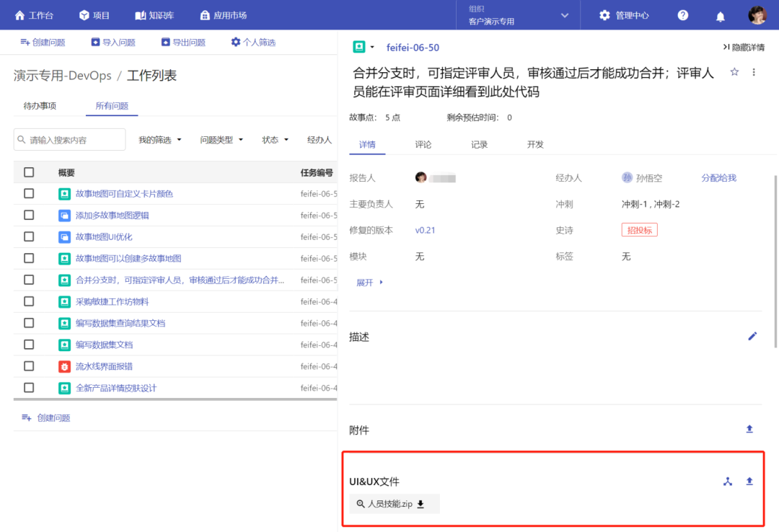Click the share icon in UI&UX文件 section
Image resolution: width=779 pixels, height=532 pixels.
(728, 482)
